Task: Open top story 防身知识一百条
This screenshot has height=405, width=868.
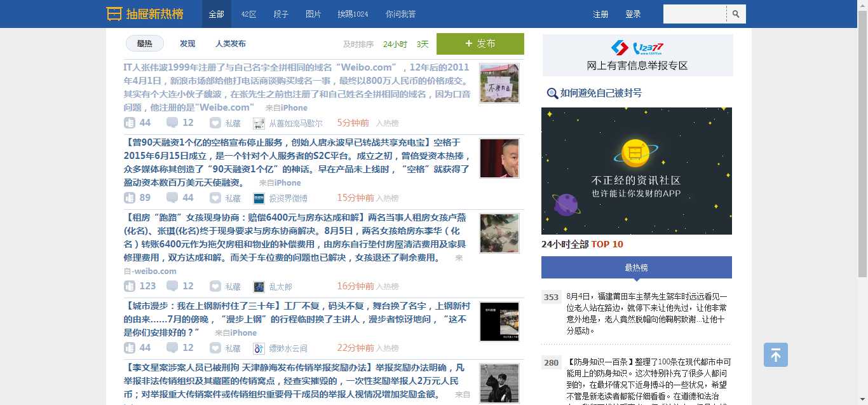Action: 648,380
